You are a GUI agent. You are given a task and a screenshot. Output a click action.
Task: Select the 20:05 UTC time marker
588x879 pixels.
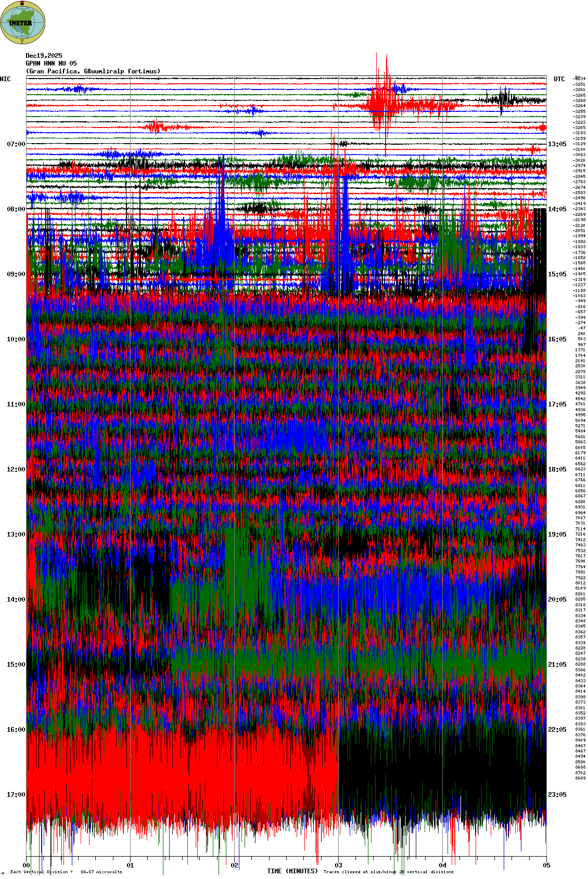pos(557,600)
